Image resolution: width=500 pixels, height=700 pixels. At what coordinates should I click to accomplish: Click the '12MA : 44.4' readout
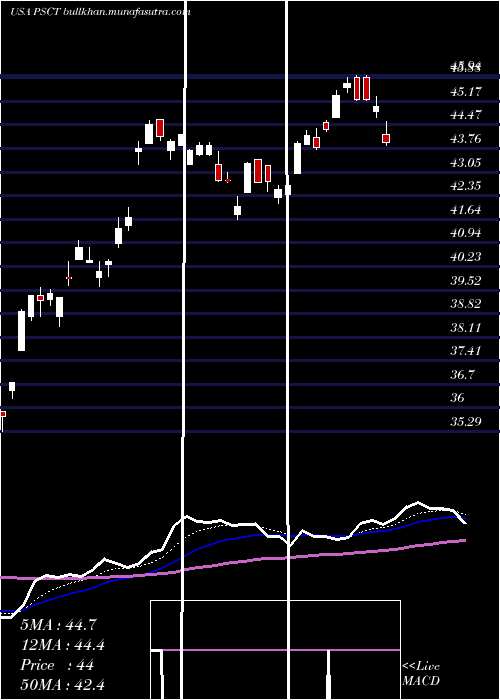63,645
